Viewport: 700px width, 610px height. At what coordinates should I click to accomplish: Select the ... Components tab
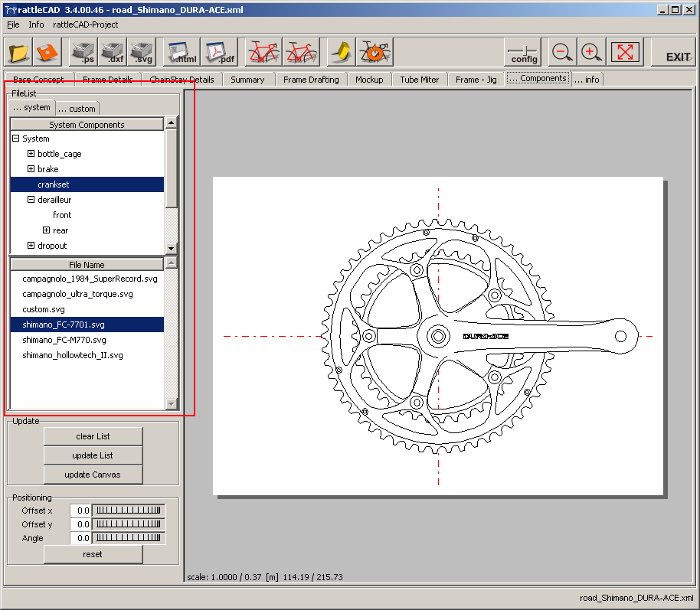click(x=538, y=79)
